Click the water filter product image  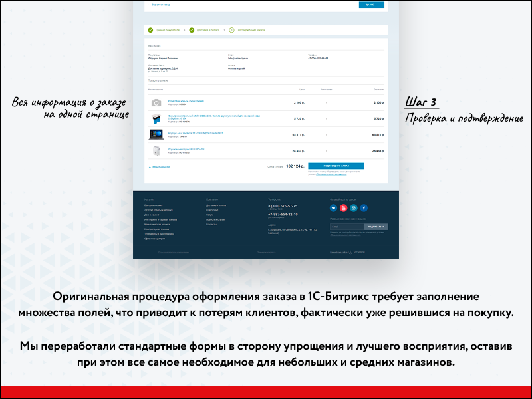click(156, 119)
